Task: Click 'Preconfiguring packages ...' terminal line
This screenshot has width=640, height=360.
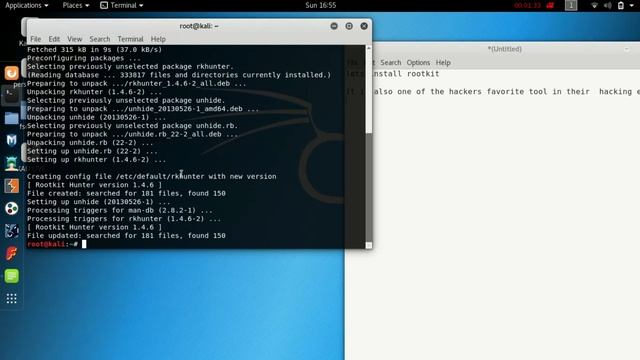Action: pyautogui.click(x=84, y=58)
